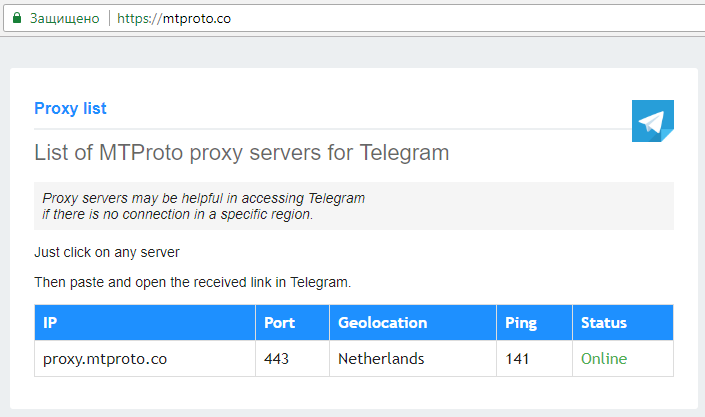Click proxy.mtproto.co server entry
This screenshot has width=705, height=417.
[x=105, y=359]
